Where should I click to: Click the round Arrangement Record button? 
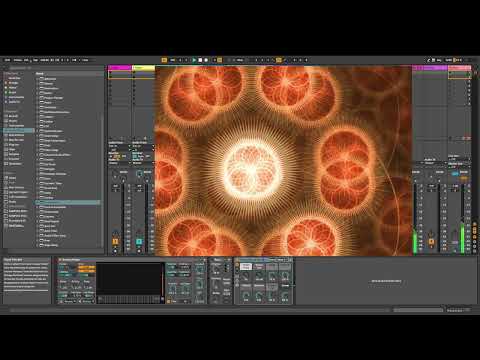tap(206, 60)
